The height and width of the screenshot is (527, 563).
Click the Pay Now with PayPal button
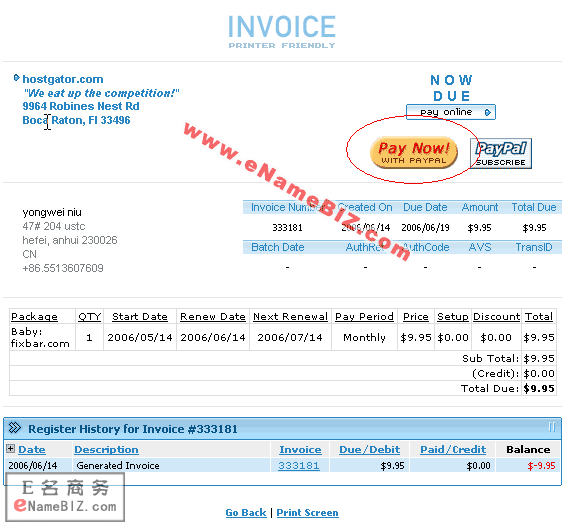pyautogui.click(x=414, y=153)
